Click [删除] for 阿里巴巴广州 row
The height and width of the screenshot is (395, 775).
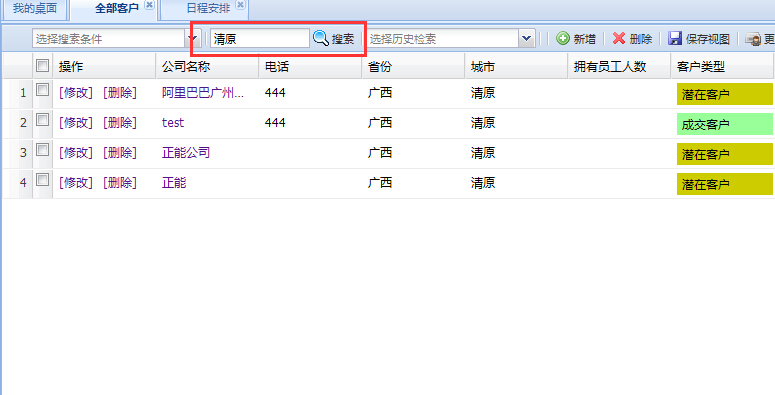click(120, 93)
